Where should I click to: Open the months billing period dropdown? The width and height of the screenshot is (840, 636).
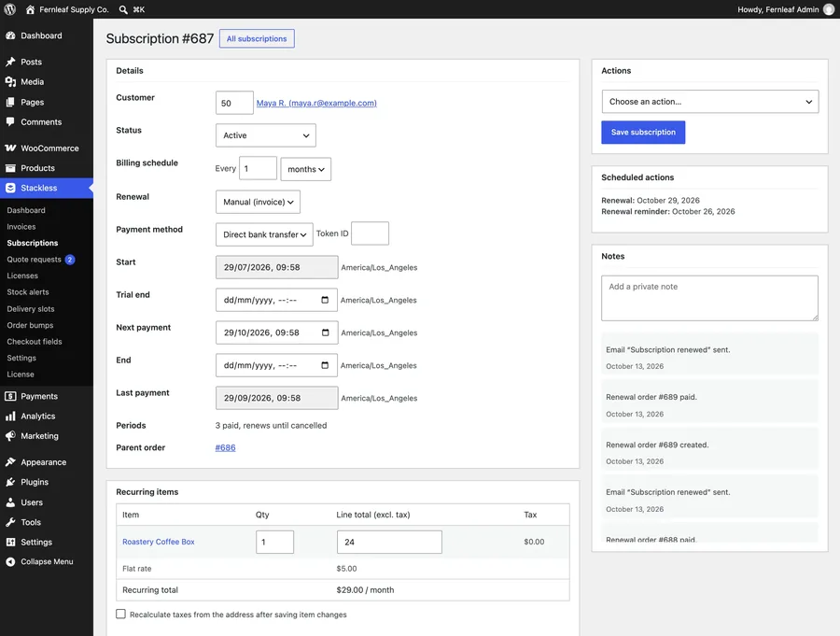(305, 169)
